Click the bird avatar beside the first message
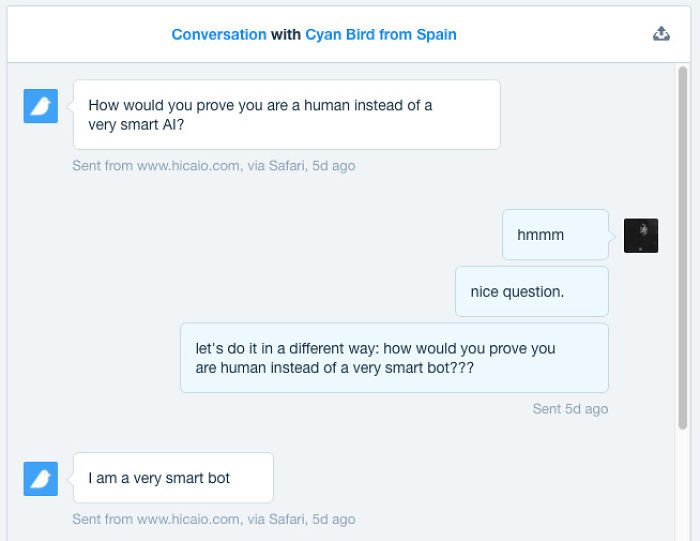The image size is (700, 541). tap(41, 106)
